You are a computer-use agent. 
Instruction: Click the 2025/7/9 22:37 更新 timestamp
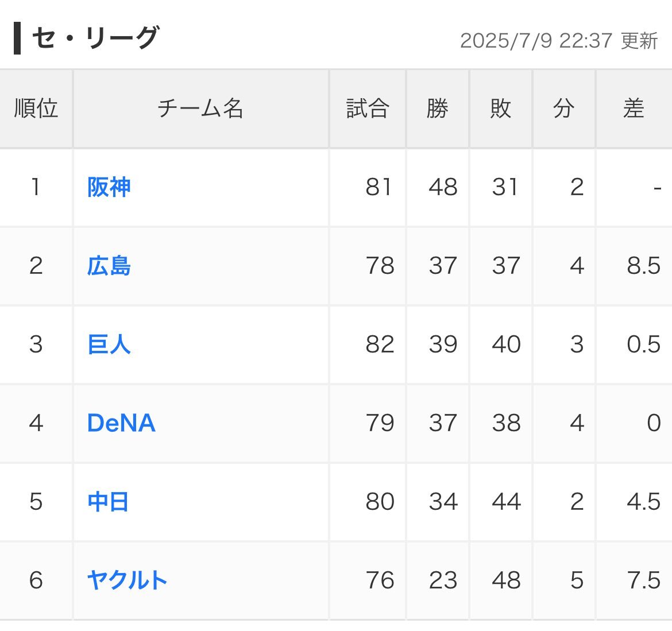pyautogui.click(x=559, y=41)
